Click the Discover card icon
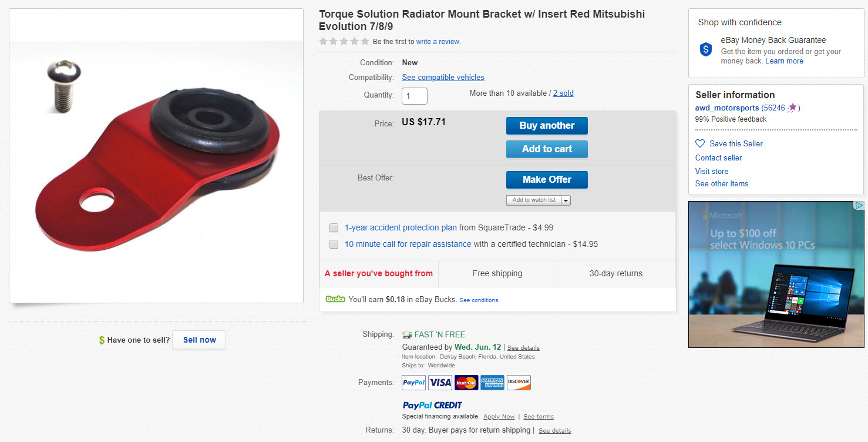Viewport: 868px width, 442px height. (519, 383)
